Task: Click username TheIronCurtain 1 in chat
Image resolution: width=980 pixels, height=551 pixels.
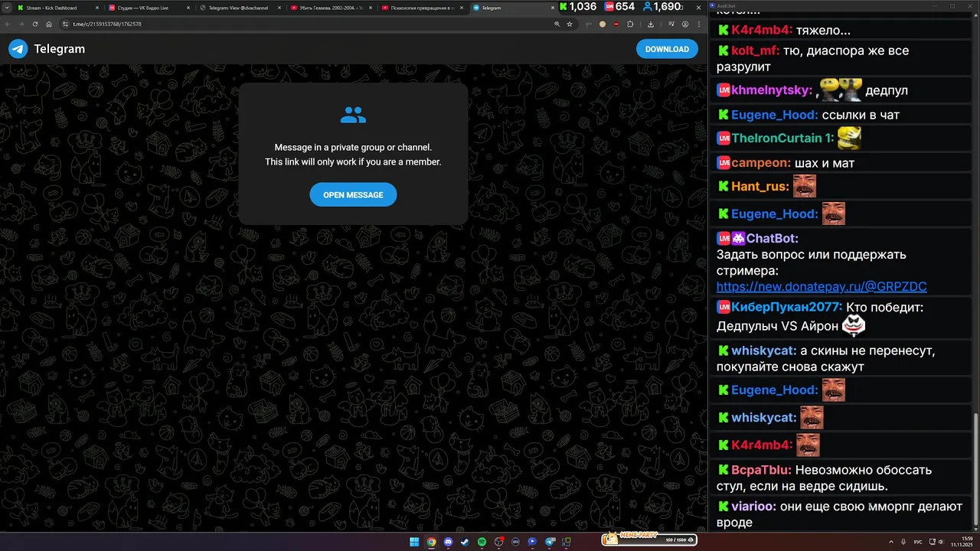Action: click(782, 139)
